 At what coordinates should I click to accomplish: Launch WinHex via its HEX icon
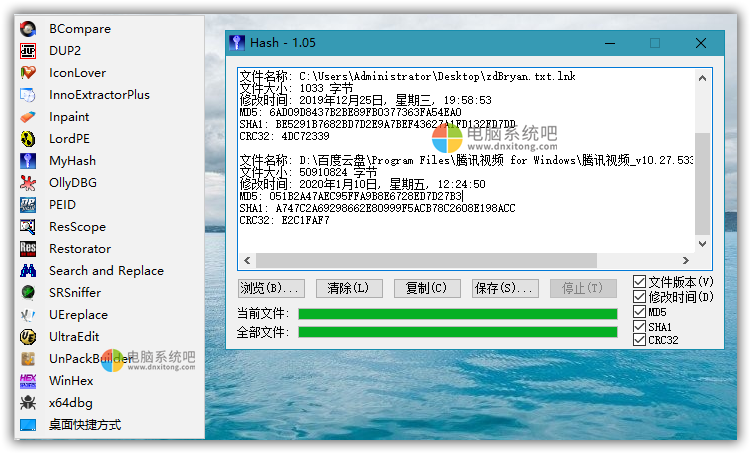(28, 381)
